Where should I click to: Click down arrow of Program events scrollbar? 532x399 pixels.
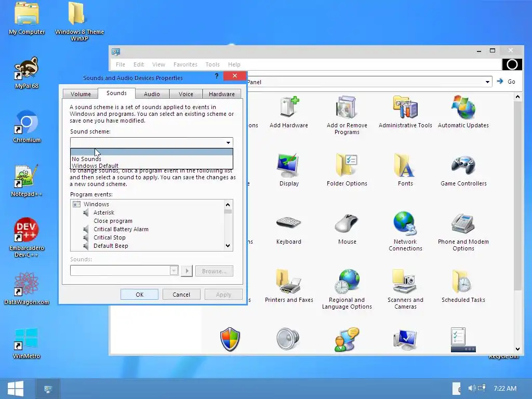pyautogui.click(x=228, y=246)
